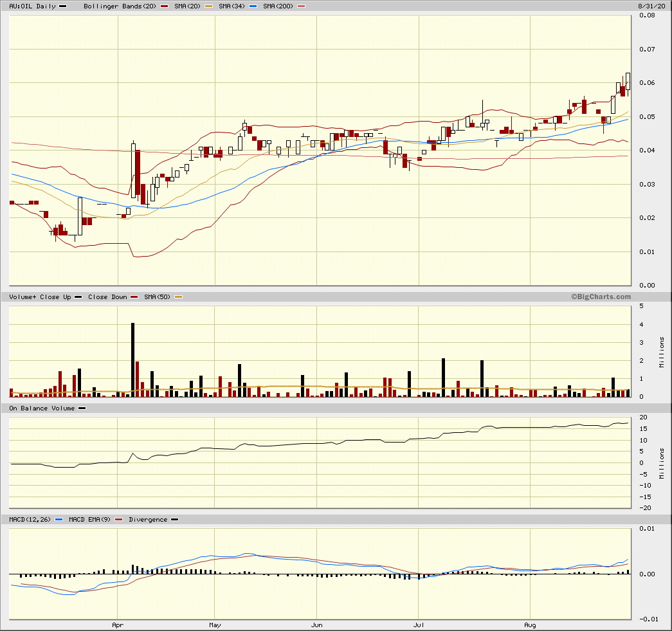672x631 pixels.
Task: Click the -20 label on On Balance Volume axis
Action: pos(645,508)
